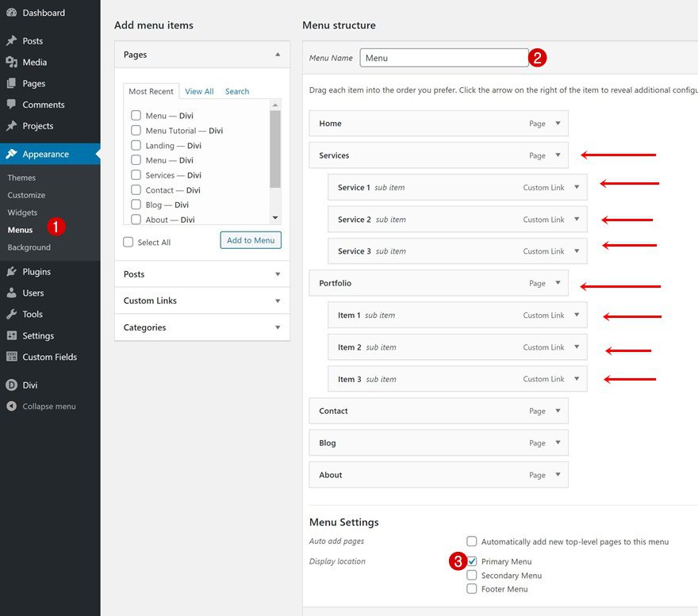Click the Projects sidebar icon

click(x=10, y=125)
